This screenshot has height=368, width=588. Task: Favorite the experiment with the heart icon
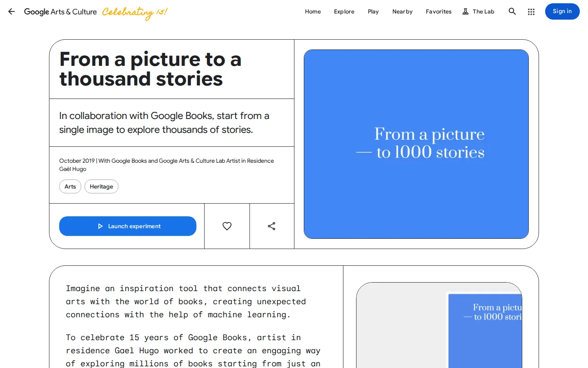point(227,226)
